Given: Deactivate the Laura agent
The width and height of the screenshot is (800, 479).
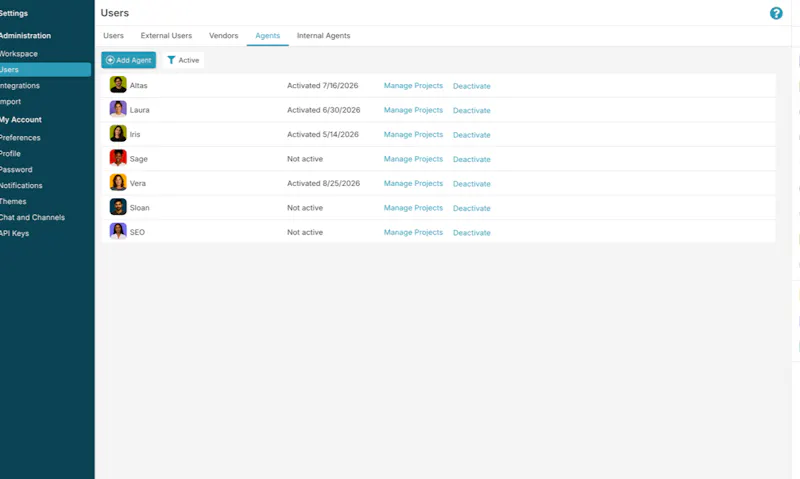Looking at the screenshot, I should point(471,111).
